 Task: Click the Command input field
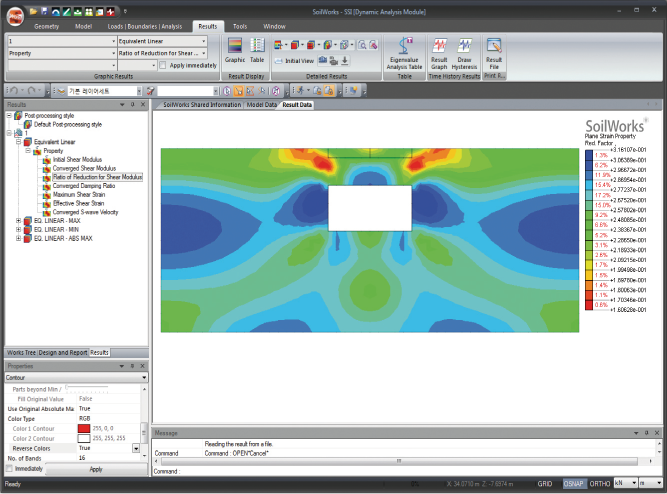tap(419, 471)
